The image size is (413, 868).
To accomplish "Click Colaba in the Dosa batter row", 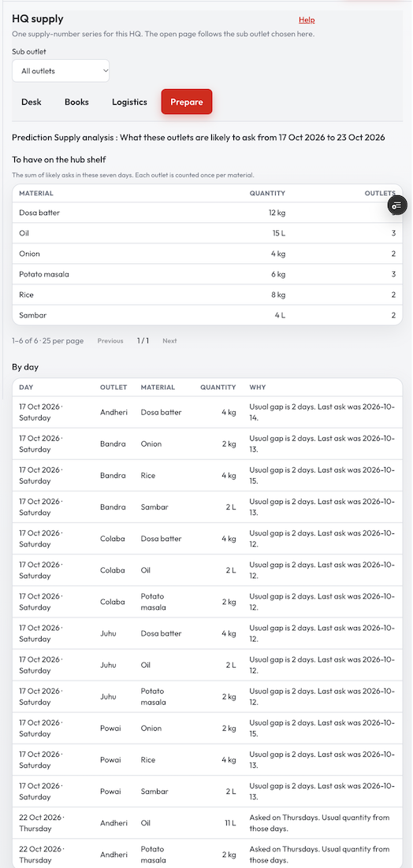I will click(113, 539).
